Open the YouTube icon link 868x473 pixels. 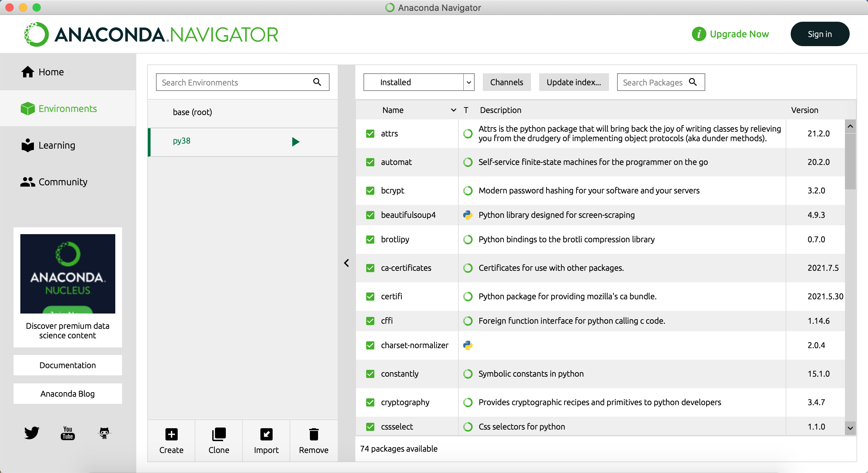(x=68, y=433)
